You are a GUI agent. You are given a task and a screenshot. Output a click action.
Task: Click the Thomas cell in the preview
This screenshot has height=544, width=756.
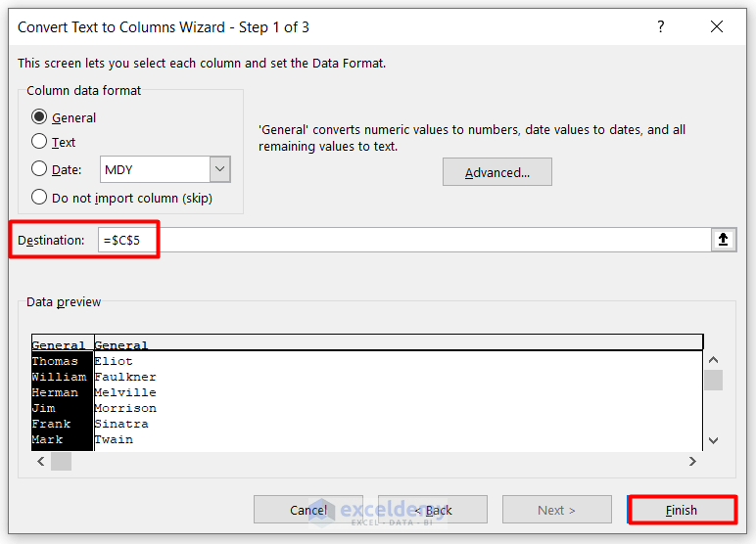point(55,361)
